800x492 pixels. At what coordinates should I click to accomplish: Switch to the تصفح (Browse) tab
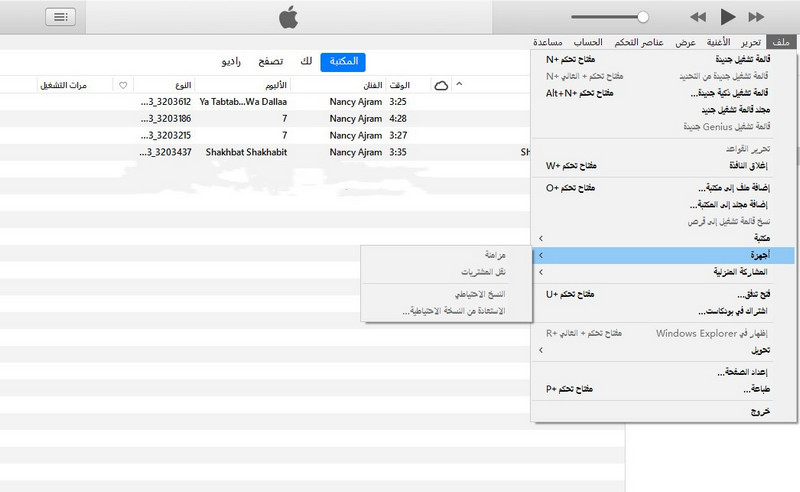pyautogui.click(x=270, y=62)
